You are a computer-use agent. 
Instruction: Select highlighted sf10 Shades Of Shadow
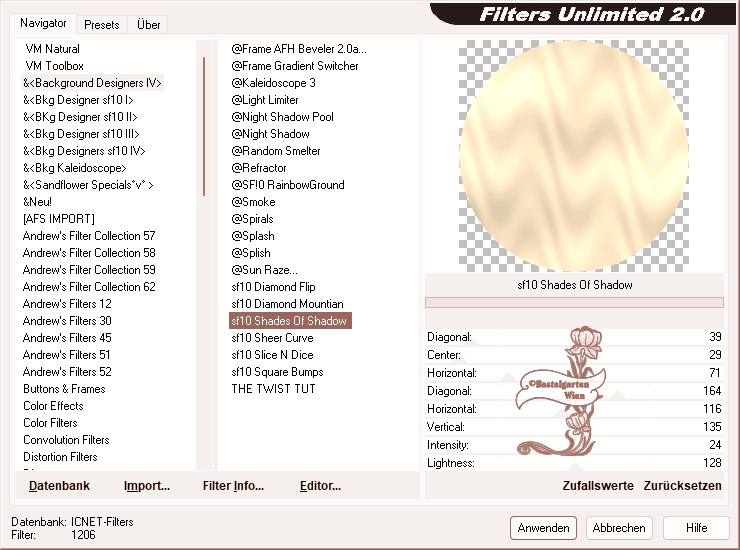(290, 321)
